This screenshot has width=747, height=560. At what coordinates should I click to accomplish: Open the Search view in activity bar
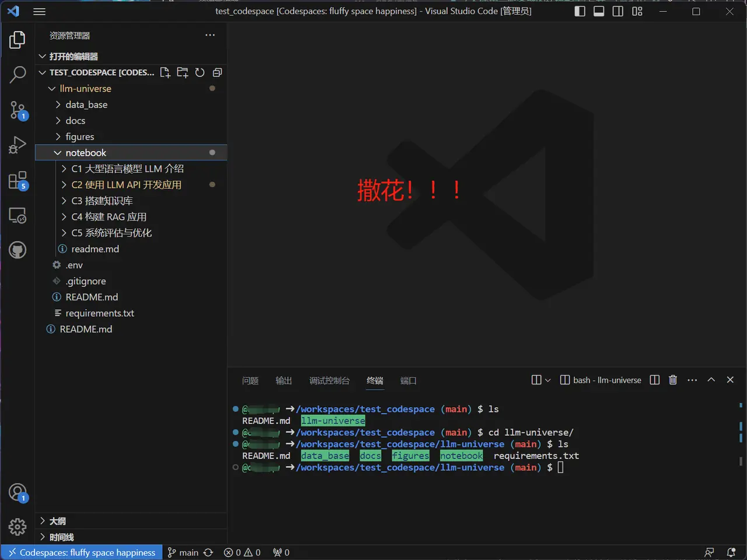coord(18,75)
